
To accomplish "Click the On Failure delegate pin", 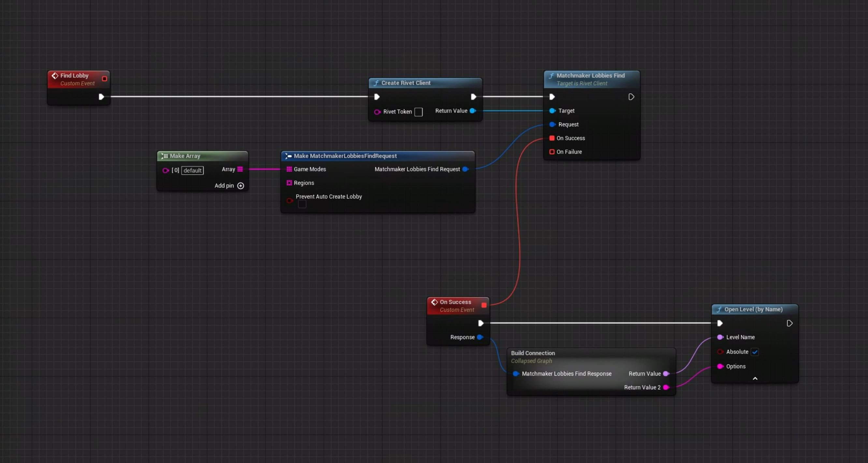I will [x=552, y=152].
